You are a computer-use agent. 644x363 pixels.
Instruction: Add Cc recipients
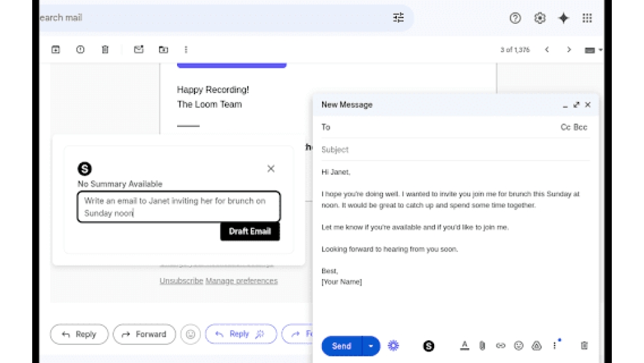point(565,127)
